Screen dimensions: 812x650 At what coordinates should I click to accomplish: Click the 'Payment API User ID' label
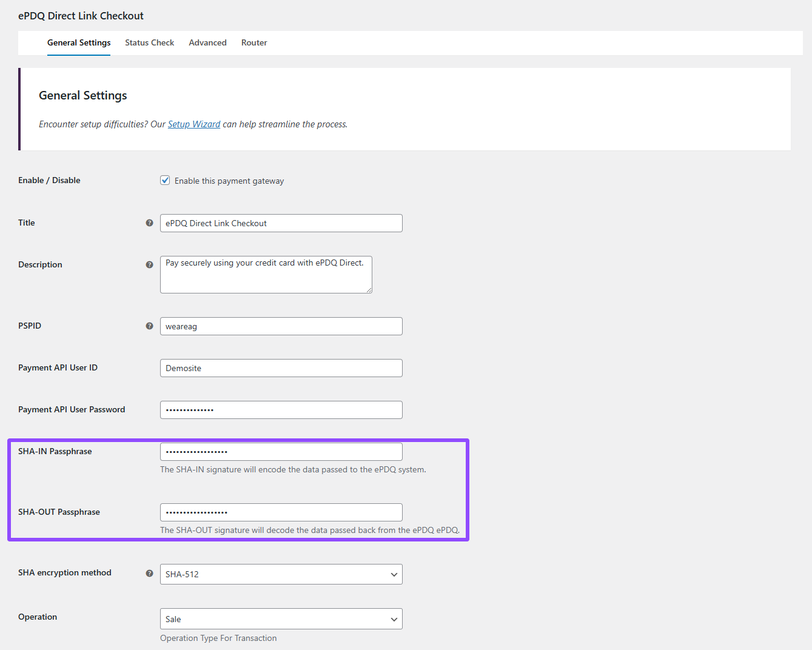[x=58, y=368]
